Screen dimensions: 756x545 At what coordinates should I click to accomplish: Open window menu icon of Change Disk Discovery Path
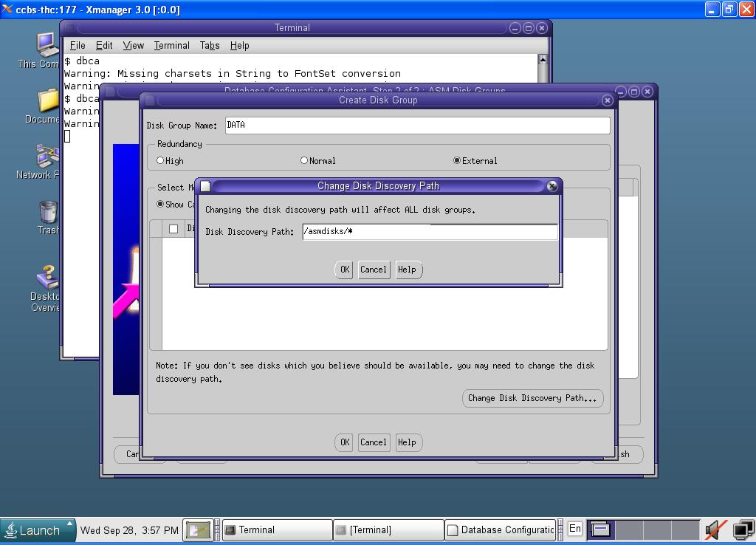(x=206, y=186)
